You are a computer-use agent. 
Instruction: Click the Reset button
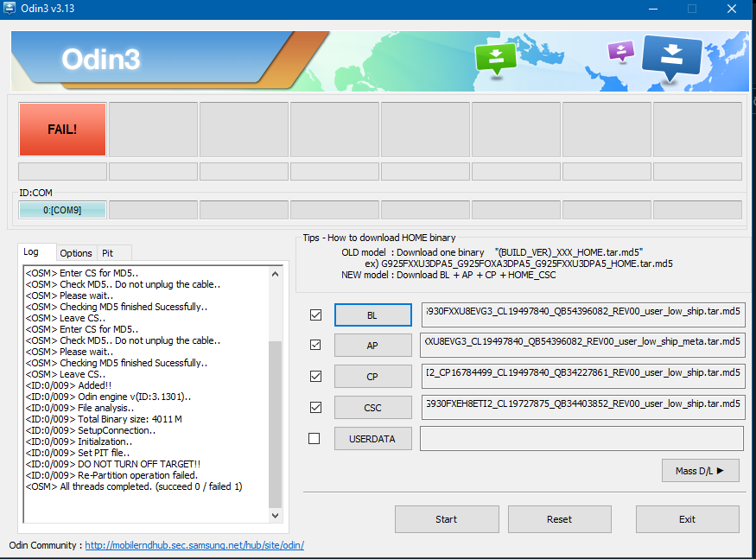click(x=559, y=519)
